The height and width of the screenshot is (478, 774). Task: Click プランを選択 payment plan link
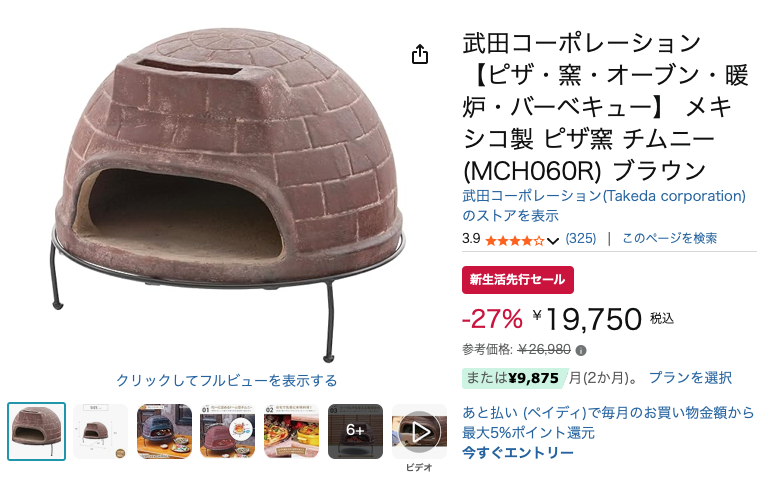click(690, 378)
